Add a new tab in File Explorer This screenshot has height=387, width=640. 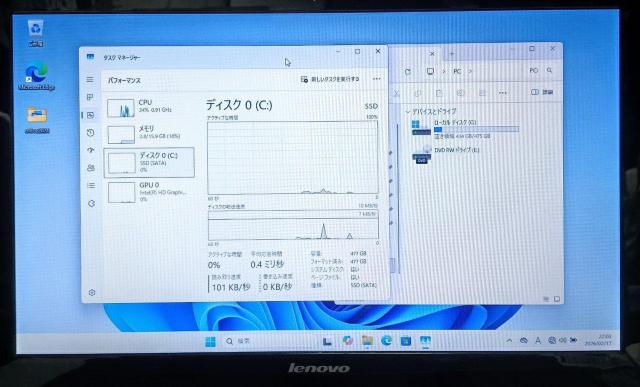pos(452,53)
